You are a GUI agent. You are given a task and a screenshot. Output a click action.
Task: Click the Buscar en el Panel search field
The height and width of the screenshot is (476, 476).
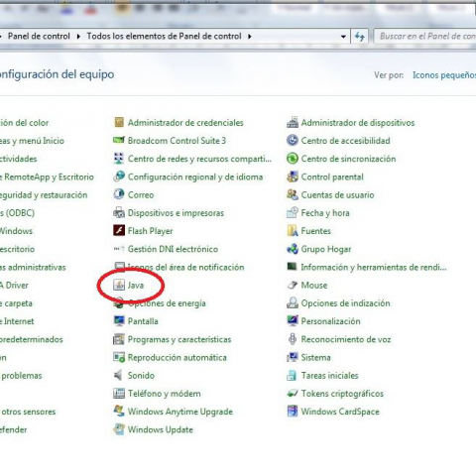coord(425,36)
